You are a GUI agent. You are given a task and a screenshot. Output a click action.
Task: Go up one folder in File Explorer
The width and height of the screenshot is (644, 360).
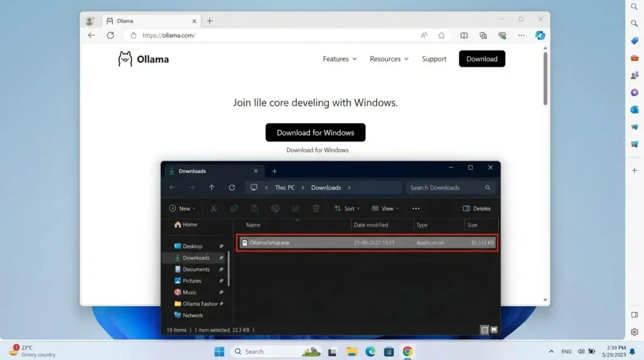211,188
